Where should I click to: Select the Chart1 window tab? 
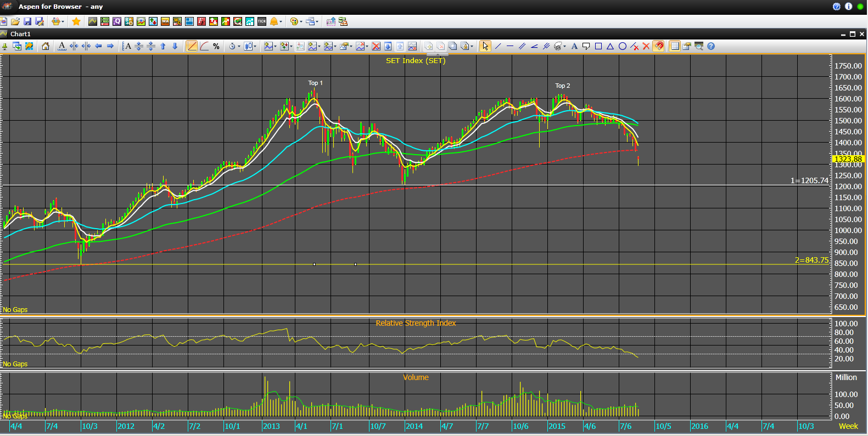click(20, 34)
